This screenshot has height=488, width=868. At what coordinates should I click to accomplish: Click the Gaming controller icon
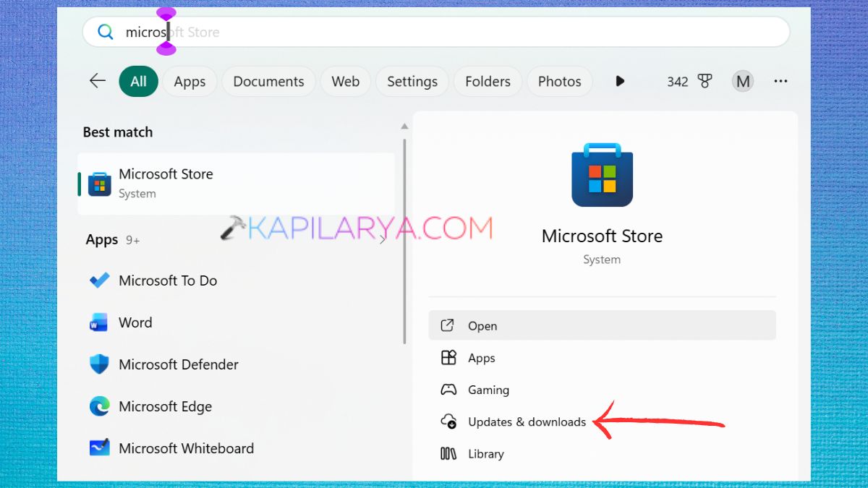click(x=448, y=390)
